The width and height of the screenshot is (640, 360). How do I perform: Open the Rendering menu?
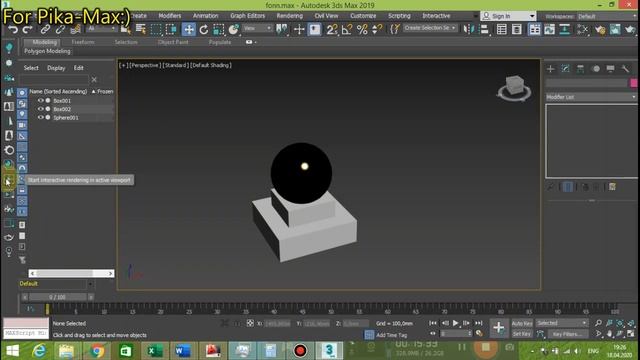tap(289, 16)
